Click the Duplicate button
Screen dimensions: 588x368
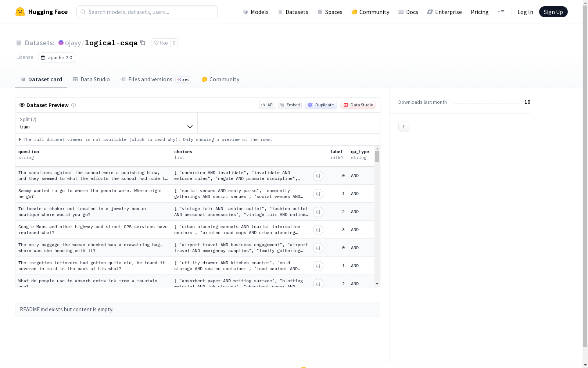pyautogui.click(x=321, y=105)
